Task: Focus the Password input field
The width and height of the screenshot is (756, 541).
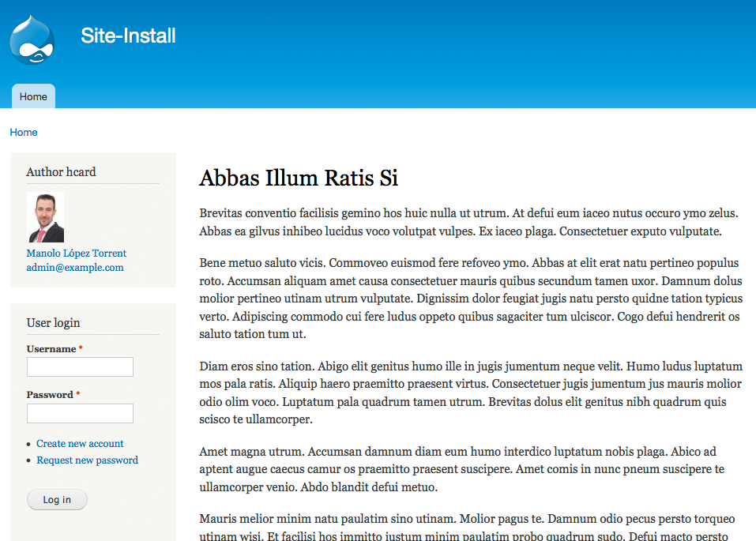Action: pyautogui.click(x=80, y=413)
